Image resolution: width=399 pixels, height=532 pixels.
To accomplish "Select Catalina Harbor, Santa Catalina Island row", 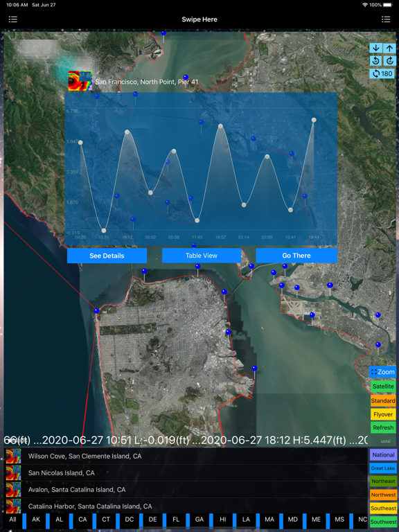I will (x=186, y=506).
